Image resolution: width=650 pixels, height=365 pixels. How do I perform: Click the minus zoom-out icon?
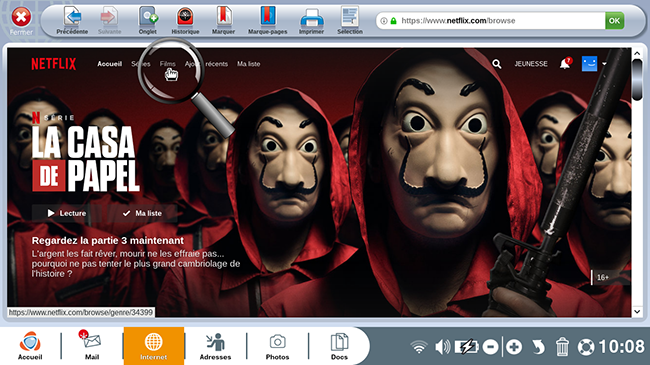(x=490, y=347)
